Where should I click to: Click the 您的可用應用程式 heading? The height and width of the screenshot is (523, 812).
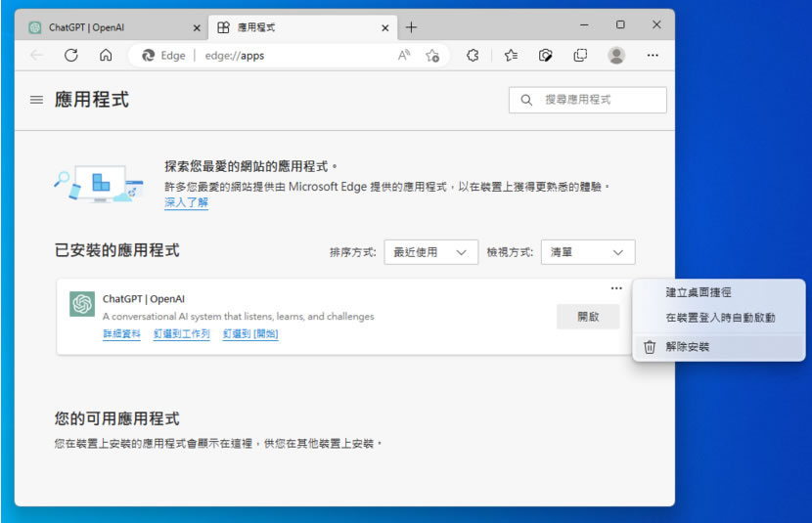[x=117, y=418]
